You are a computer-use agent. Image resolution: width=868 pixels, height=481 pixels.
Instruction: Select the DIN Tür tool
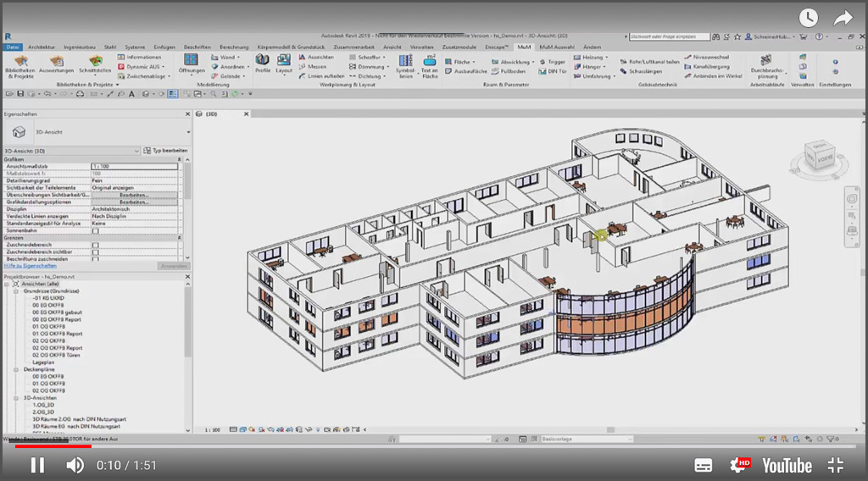click(553, 71)
